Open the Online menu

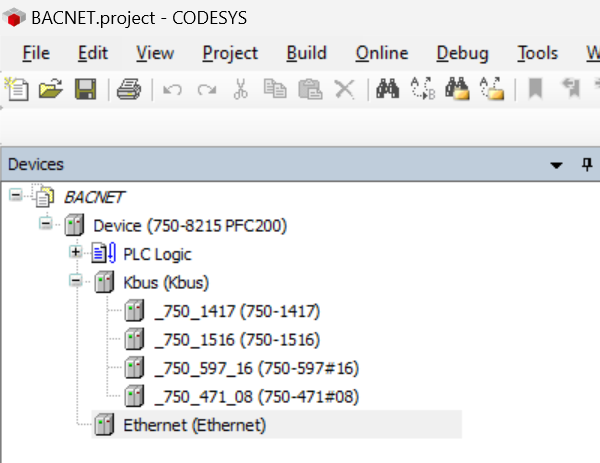(382, 53)
